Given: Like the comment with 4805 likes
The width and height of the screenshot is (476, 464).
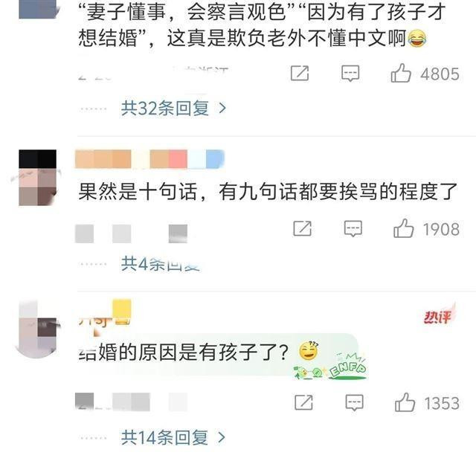Looking at the screenshot, I should 401,73.
